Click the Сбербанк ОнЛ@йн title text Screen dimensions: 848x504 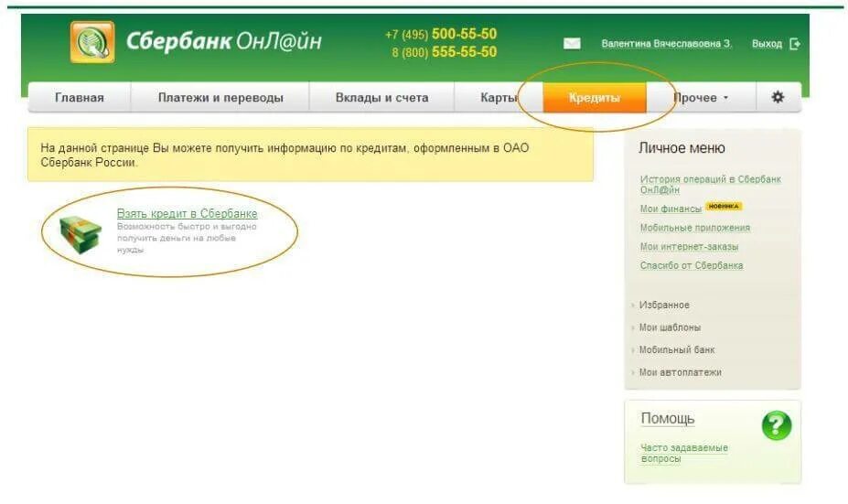(224, 42)
